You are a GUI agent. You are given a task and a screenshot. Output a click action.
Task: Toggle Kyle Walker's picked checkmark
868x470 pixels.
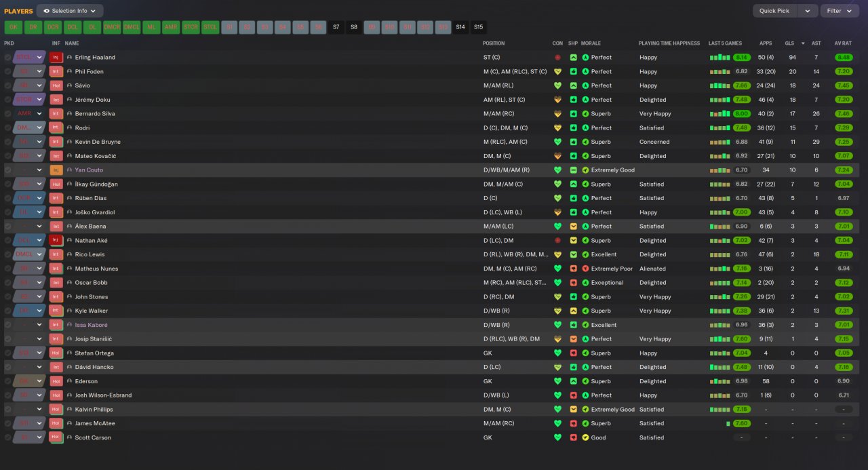coord(7,311)
